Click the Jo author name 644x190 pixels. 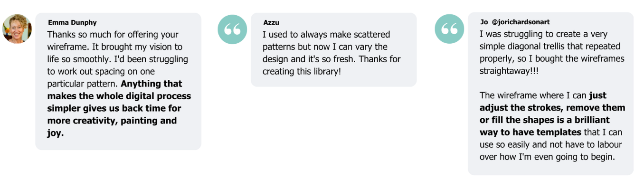tap(484, 22)
